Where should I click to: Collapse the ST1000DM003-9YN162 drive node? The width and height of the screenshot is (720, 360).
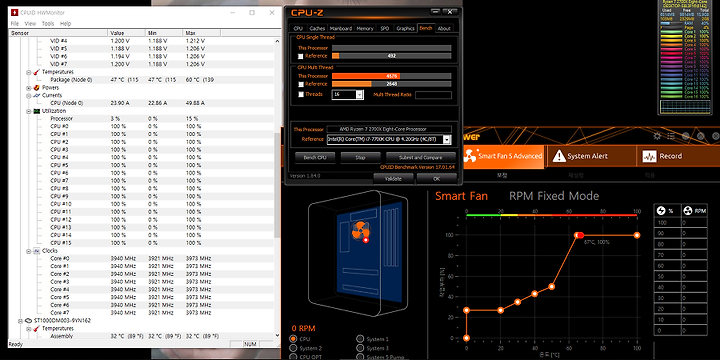click(21, 321)
